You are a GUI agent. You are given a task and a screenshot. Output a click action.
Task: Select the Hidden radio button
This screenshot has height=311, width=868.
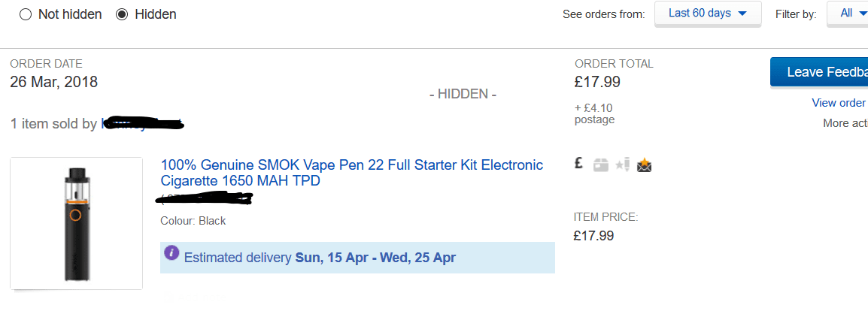coord(122,14)
